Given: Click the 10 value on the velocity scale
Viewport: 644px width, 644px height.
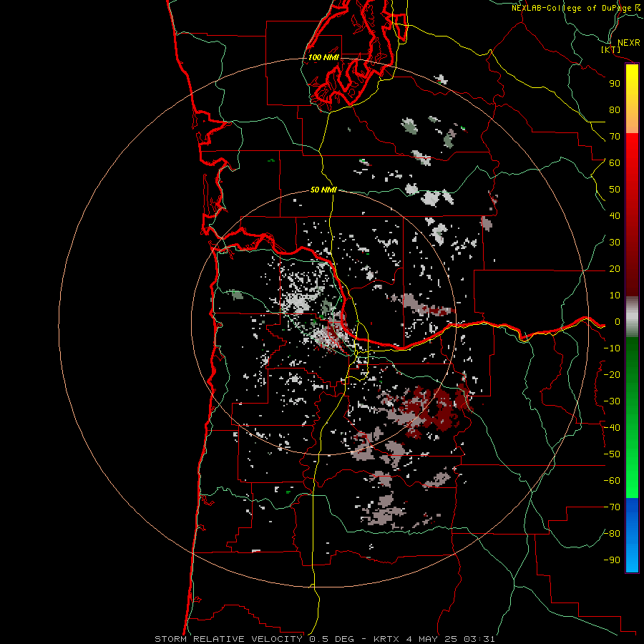Looking at the screenshot, I should [x=615, y=296].
